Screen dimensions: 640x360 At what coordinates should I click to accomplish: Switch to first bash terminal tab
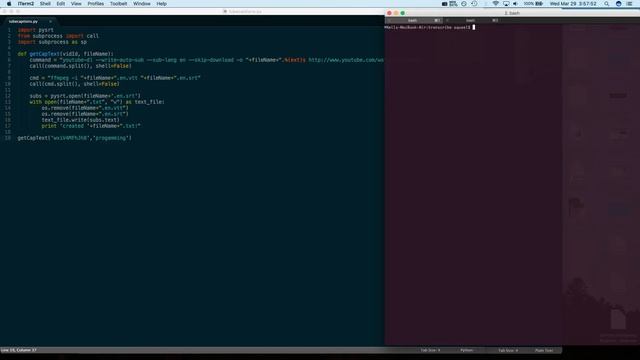413,20
